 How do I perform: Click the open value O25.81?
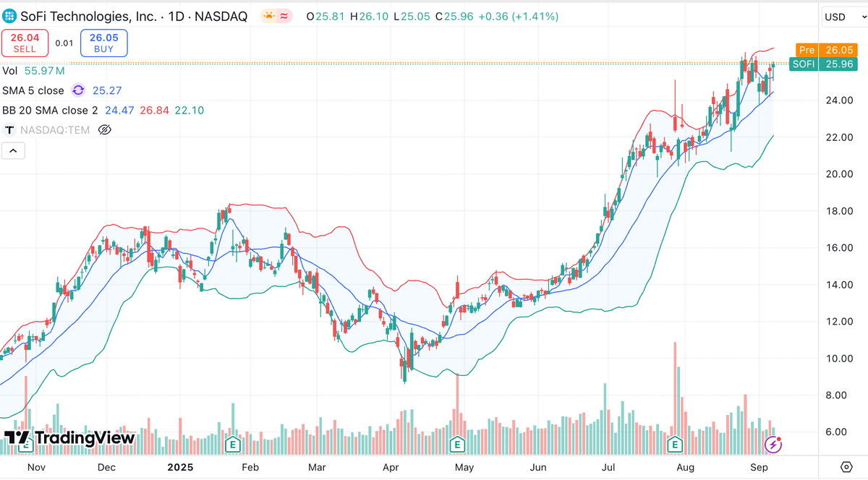click(325, 16)
